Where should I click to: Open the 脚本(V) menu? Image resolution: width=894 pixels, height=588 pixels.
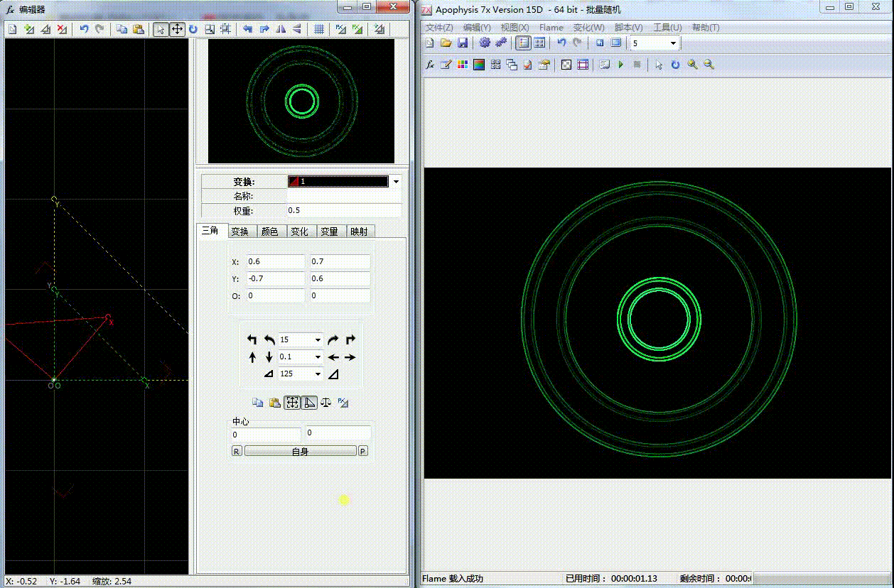point(629,27)
